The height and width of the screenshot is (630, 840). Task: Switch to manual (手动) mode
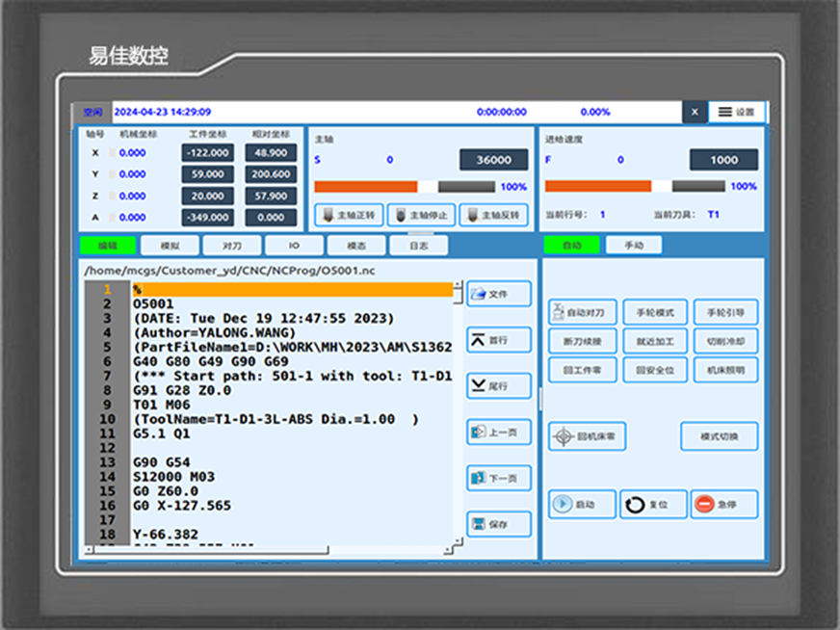pos(633,245)
